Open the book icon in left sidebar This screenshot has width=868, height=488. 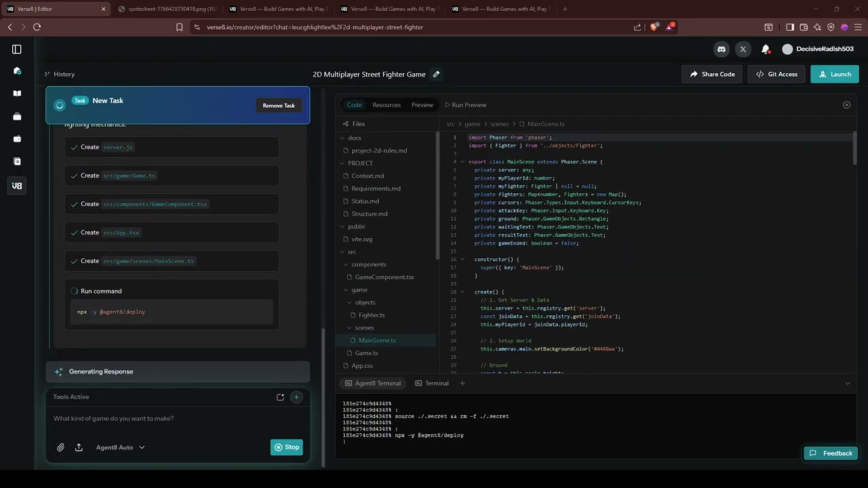pos(17,94)
